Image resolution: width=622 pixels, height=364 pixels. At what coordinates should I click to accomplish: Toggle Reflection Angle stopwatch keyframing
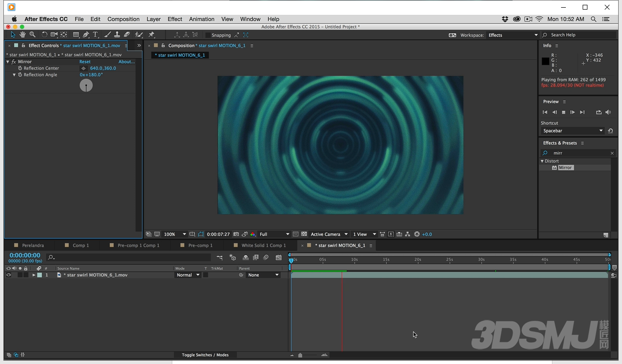[x=20, y=75]
